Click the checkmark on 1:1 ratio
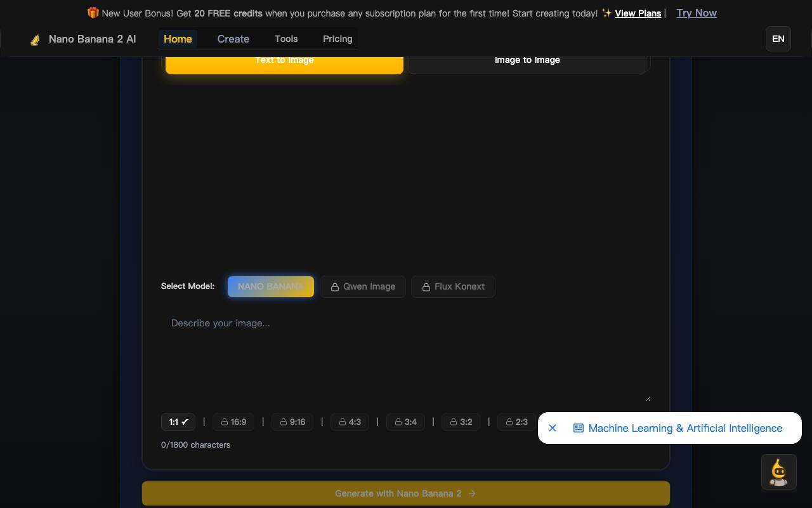 coord(185,422)
